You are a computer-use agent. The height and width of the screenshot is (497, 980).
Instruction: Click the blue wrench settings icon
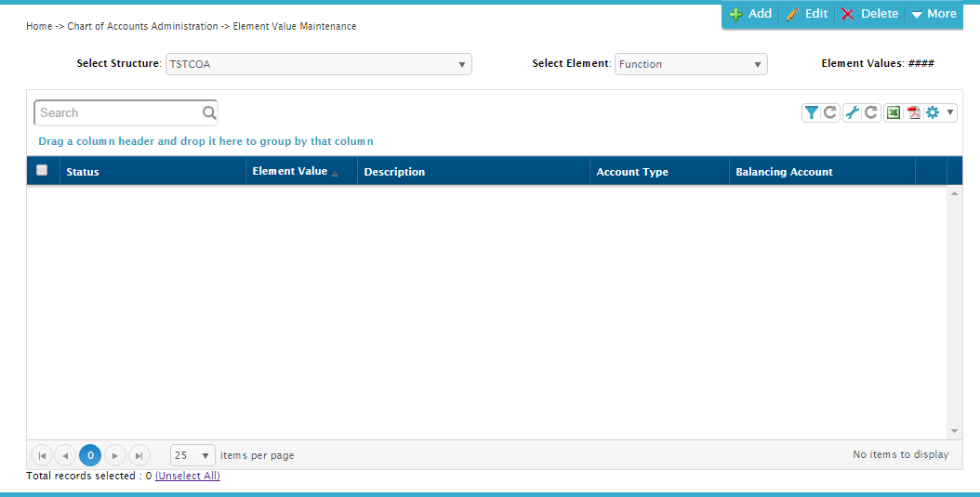pos(853,112)
